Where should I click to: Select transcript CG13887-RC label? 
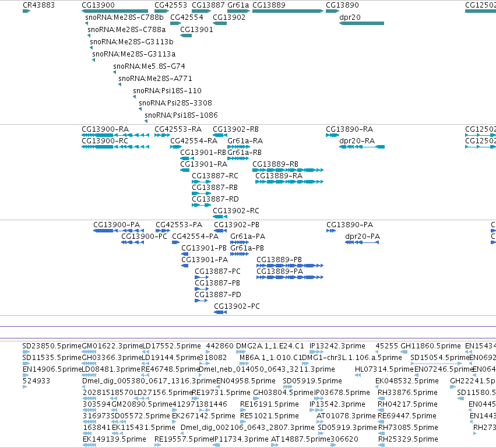point(215,176)
